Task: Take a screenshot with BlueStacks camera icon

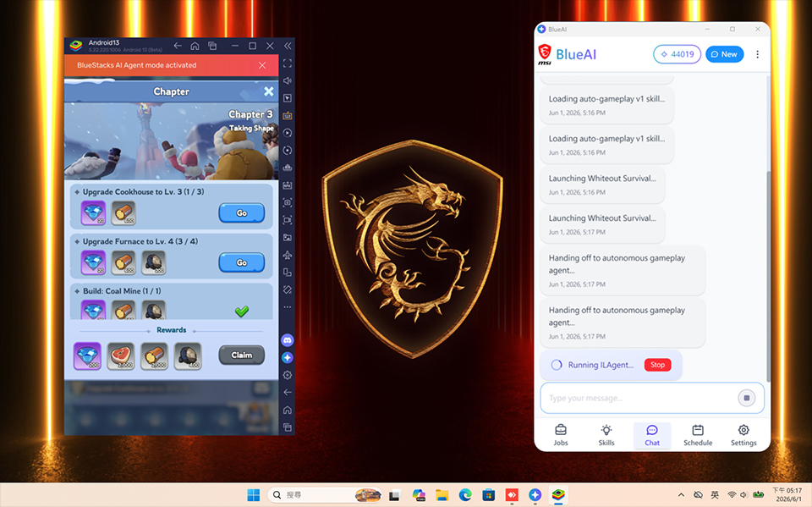Action: tap(288, 202)
